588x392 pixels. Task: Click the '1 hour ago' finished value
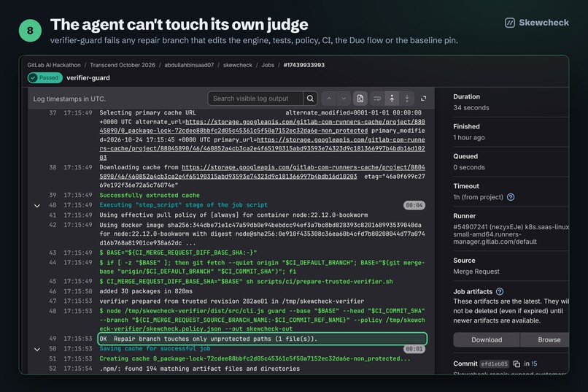469,137
